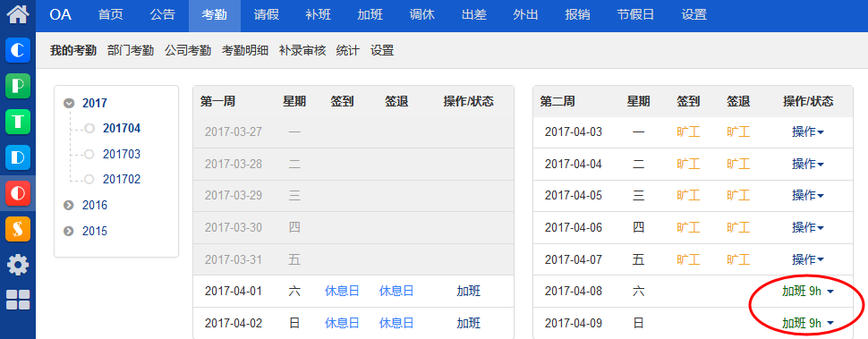Viewport: 868px width, 339px height.
Task: Expand the 2015 year node
Action: pos(69,231)
